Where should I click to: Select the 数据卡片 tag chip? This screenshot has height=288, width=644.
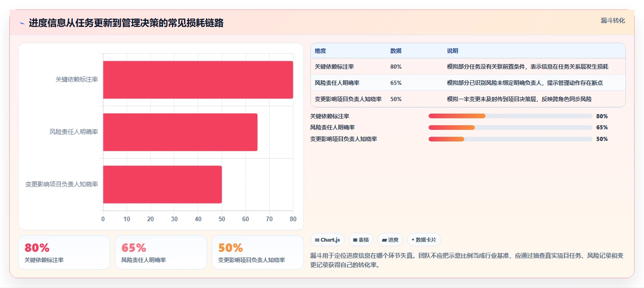[424, 240]
